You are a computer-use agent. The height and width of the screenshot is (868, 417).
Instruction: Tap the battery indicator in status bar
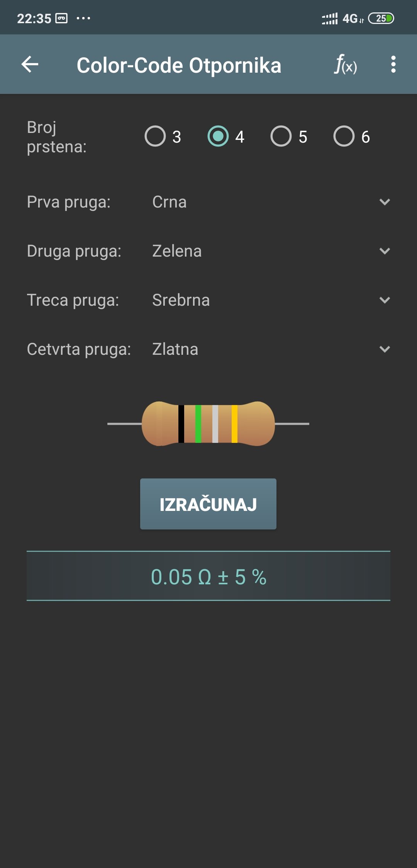tap(381, 18)
